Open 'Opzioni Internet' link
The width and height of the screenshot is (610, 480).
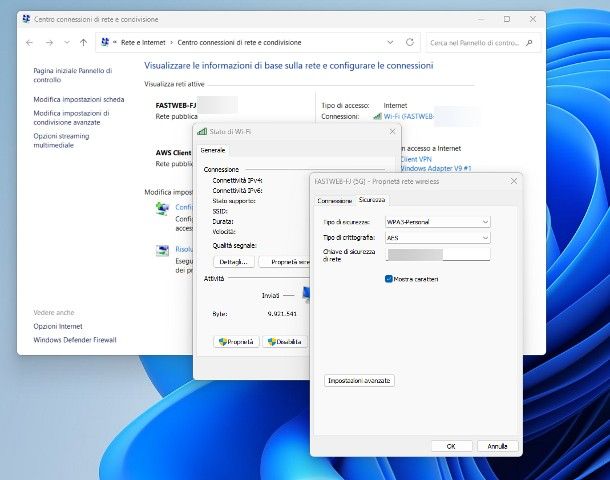click(58, 326)
